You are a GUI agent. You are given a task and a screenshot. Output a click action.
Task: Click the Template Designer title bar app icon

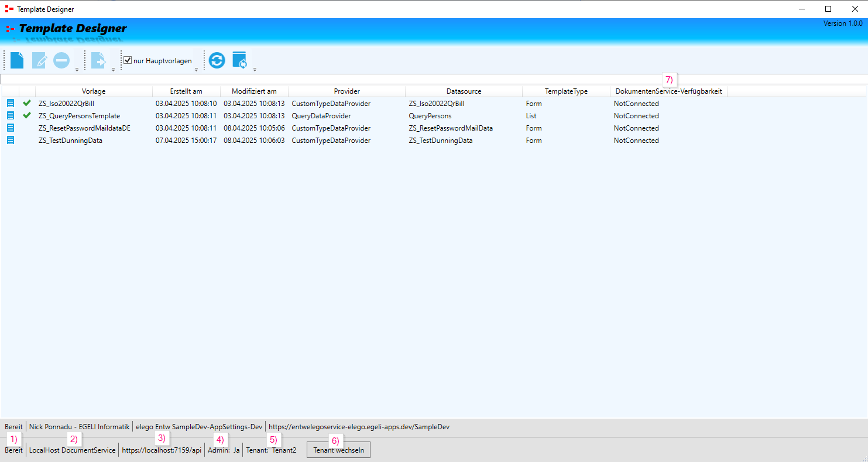point(9,9)
